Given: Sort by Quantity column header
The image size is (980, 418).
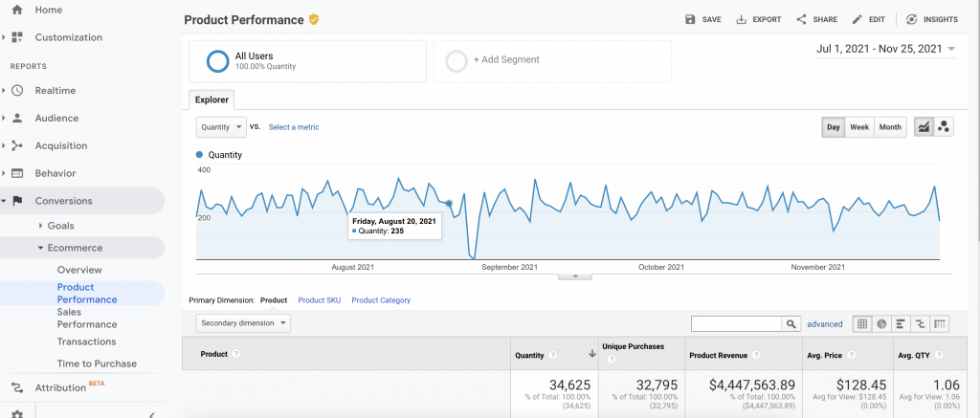Looking at the screenshot, I should pos(554,355).
